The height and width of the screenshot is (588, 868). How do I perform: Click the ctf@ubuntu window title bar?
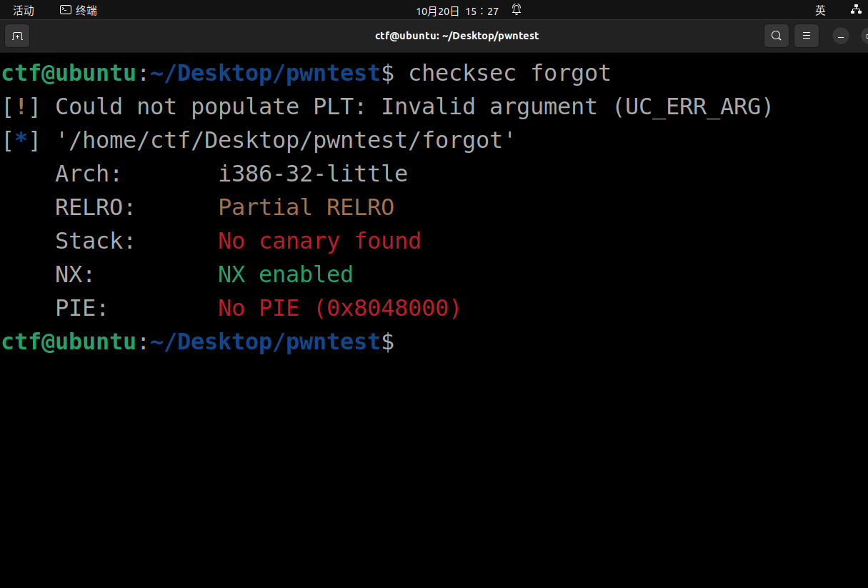click(457, 36)
